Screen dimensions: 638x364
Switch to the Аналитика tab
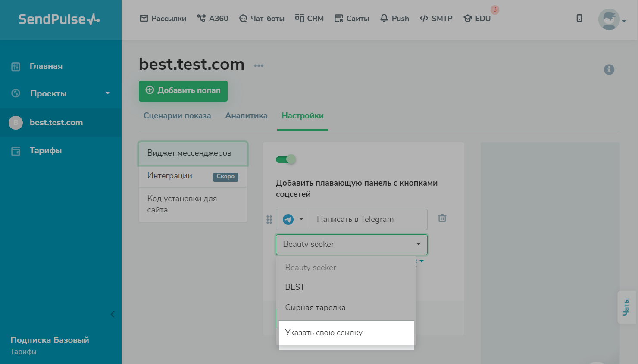(x=246, y=116)
